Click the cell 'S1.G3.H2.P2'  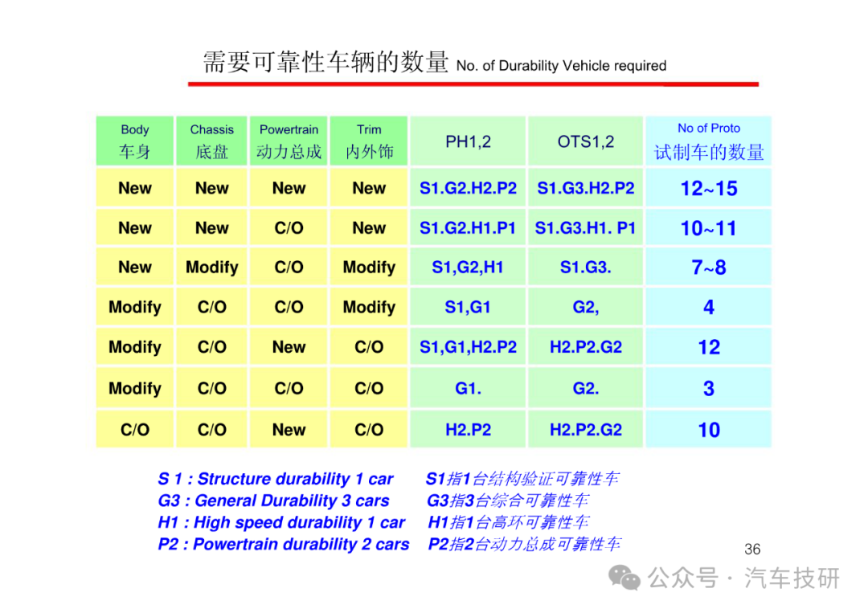(x=586, y=188)
